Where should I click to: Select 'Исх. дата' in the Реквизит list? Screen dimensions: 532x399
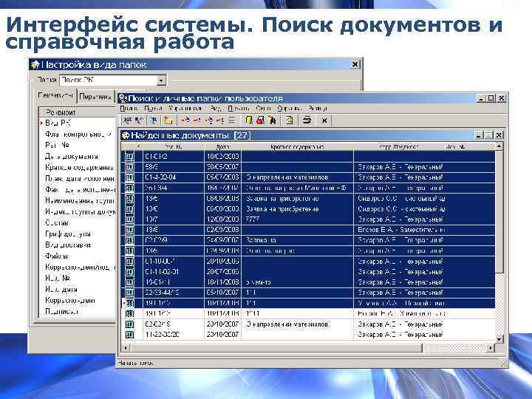coord(61,290)
